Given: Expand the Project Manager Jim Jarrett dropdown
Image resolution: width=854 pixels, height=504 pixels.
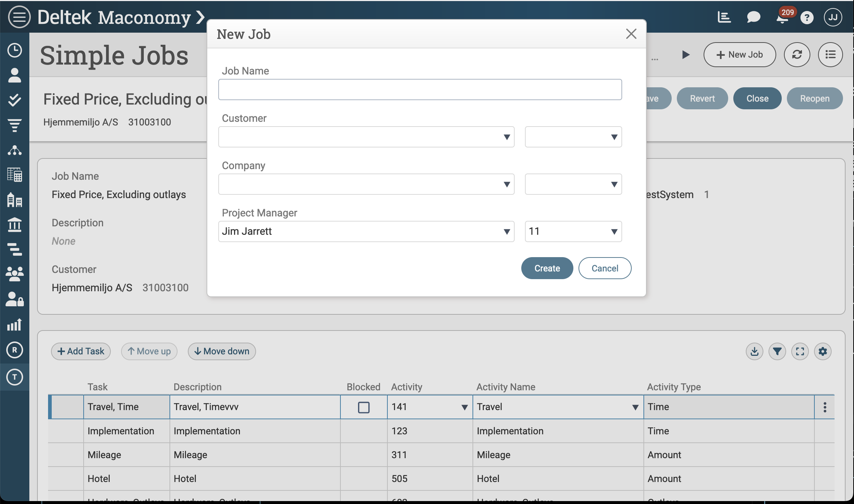Looking at the screenshot, I should tap(507, 231).
